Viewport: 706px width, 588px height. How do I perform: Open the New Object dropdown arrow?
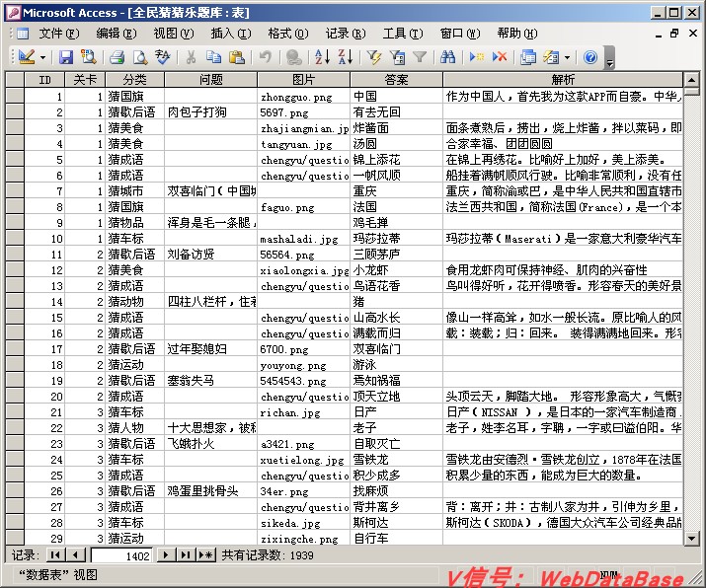(x=567, y=57)
